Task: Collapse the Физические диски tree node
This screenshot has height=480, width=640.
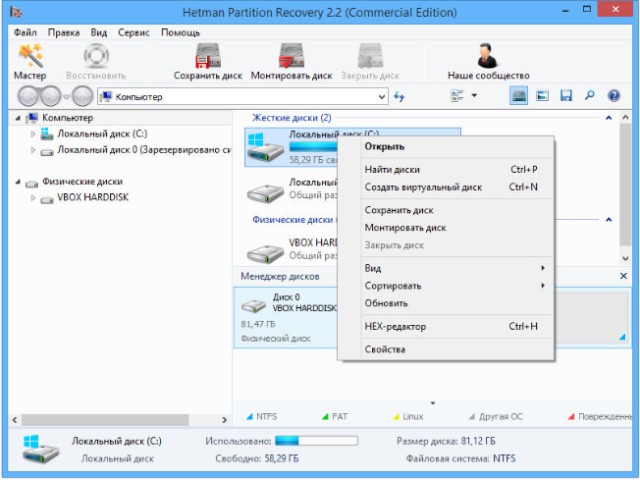Action: click(x=18, y=182)
